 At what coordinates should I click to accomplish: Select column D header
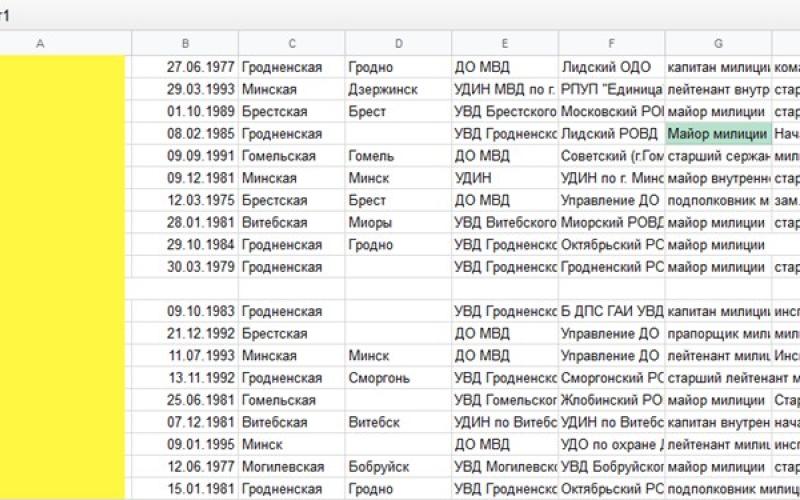[398, 44]
